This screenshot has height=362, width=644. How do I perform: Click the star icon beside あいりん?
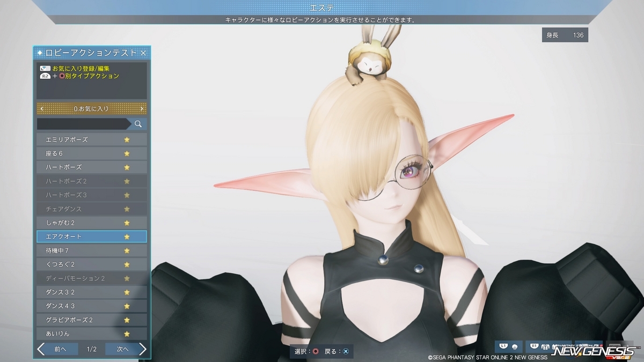tap(127, 334)
